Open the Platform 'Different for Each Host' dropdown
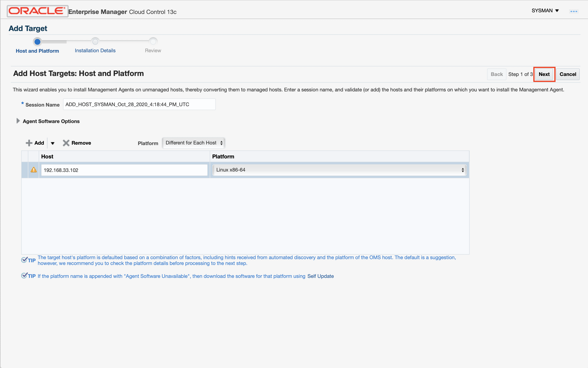 (194, 143)
